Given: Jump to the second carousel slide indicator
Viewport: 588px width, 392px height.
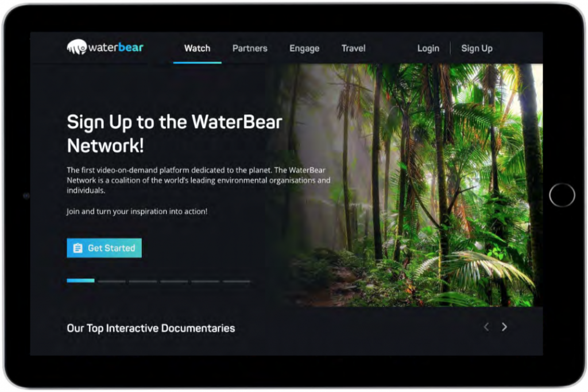Looking at the screenshot, I should click(x=112, y=281).
